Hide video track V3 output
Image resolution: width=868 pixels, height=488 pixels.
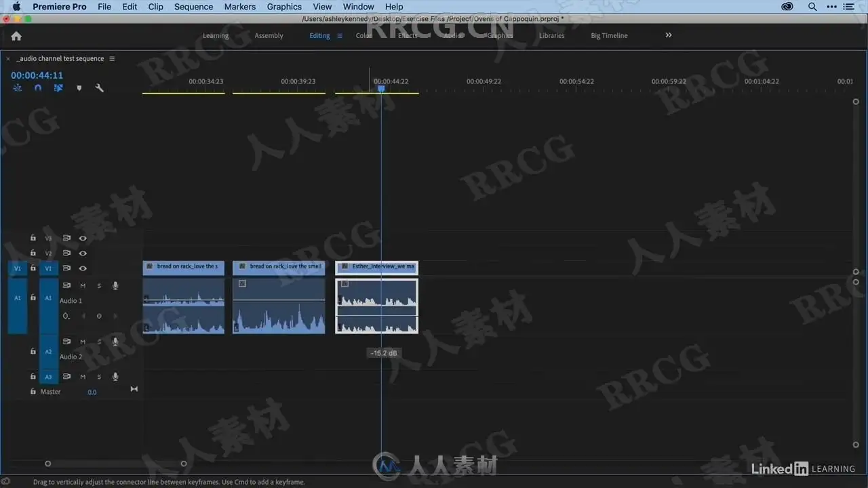tap(83, 239)
